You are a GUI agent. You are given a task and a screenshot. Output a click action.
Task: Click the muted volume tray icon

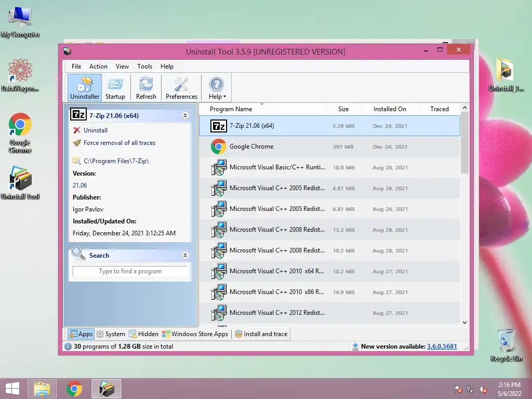(483, 389)
